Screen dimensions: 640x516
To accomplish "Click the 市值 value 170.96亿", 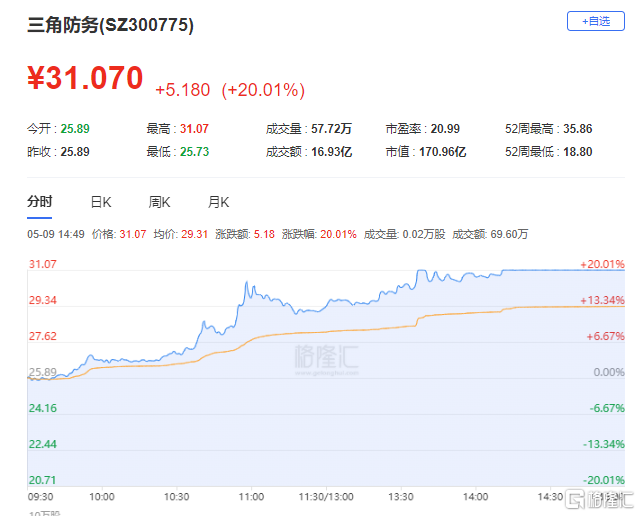I will pyautogui.click(x=442, y=152).
